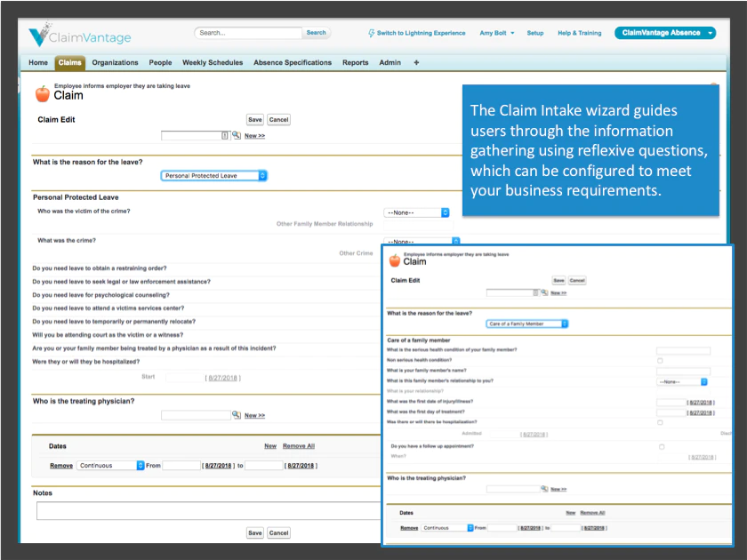Click the New link in Dates section
This screenshot has width=747, height=560.
pyautogui.click(x=270, y=446)
